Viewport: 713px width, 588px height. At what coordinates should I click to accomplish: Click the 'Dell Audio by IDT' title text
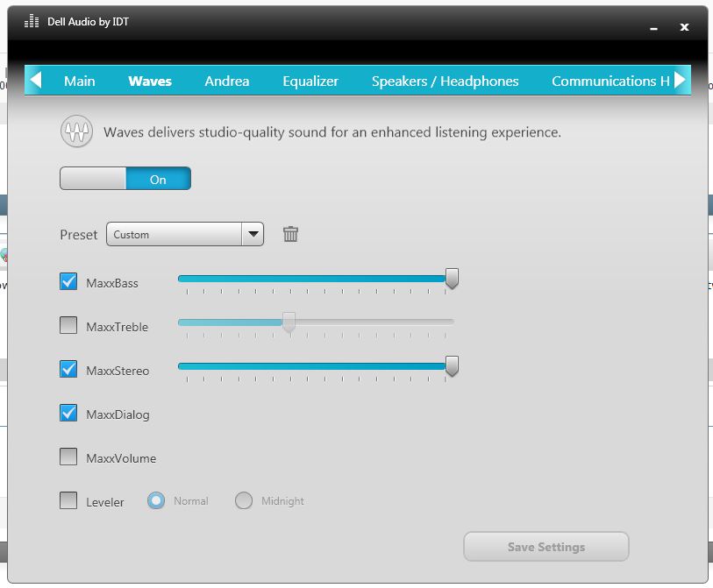[x=89, y=21]
